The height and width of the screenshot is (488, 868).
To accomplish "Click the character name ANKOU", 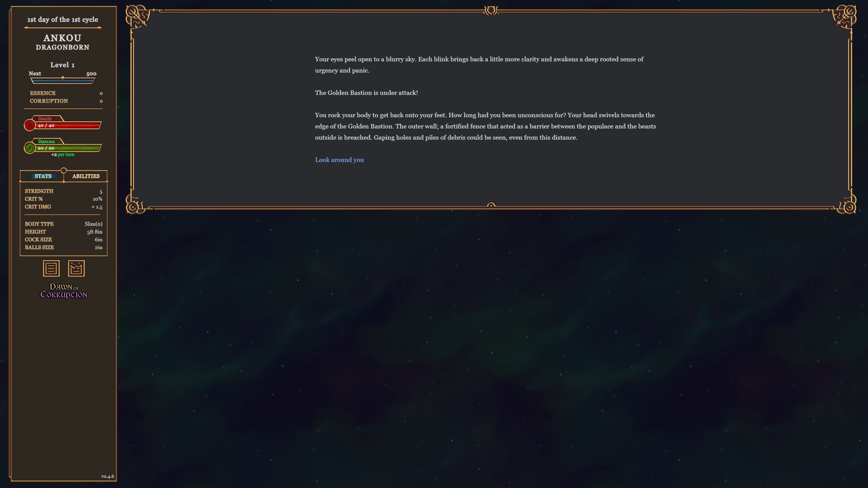I will 62,38.
